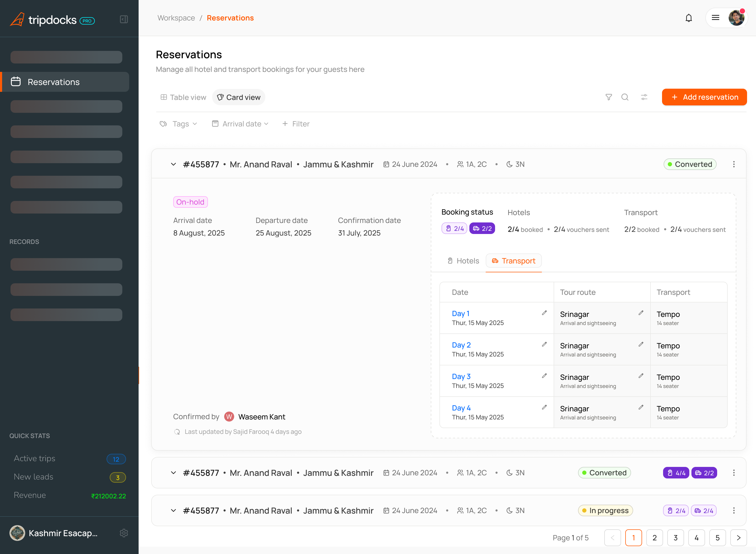This screenshot has width=756, height=554.
Task: Click the search magnifier icon
Action: click(625, 97)
